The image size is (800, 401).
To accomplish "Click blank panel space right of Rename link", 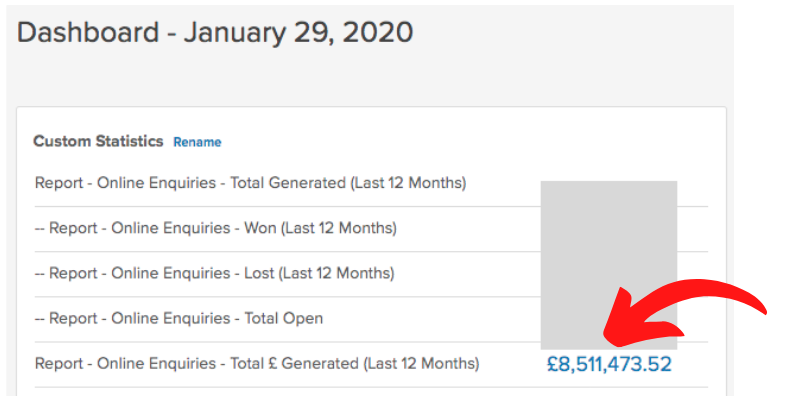I will [450, 141].
